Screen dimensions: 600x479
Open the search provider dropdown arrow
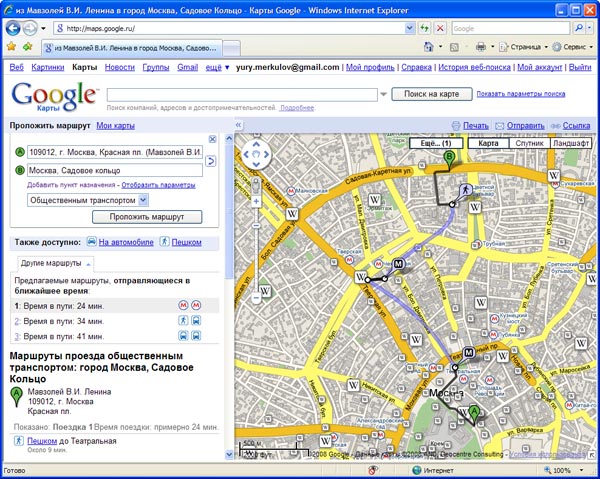click(590, 28)
